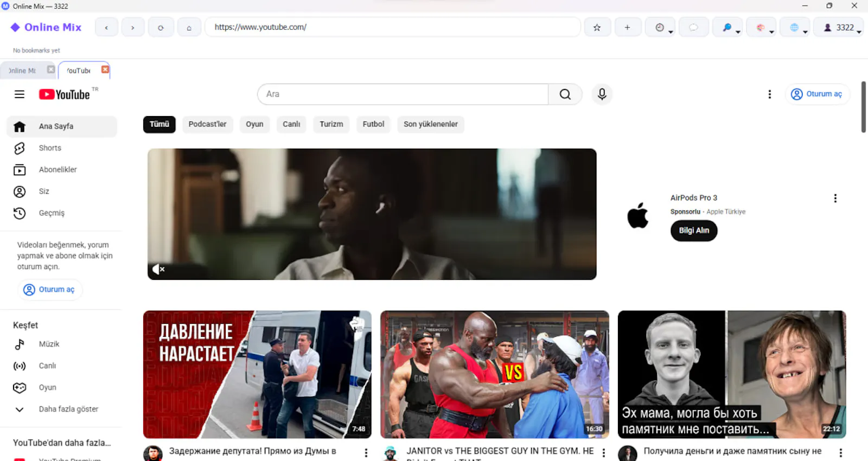Reload the page with the refresh icon
Image resolution: width=868 pixels, height=461 pixels.
click(161, 27)
